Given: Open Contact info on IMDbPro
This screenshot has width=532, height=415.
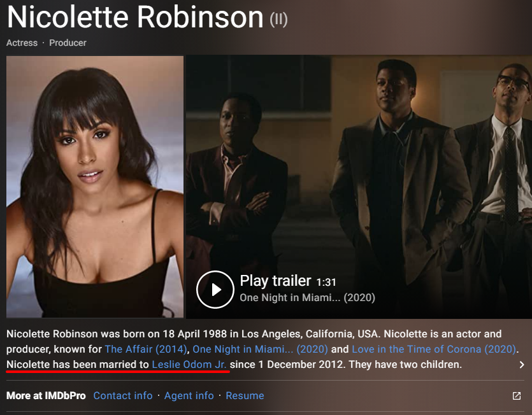Looking at the screenshot, I should pyautogui.click(x=123, y=396).
